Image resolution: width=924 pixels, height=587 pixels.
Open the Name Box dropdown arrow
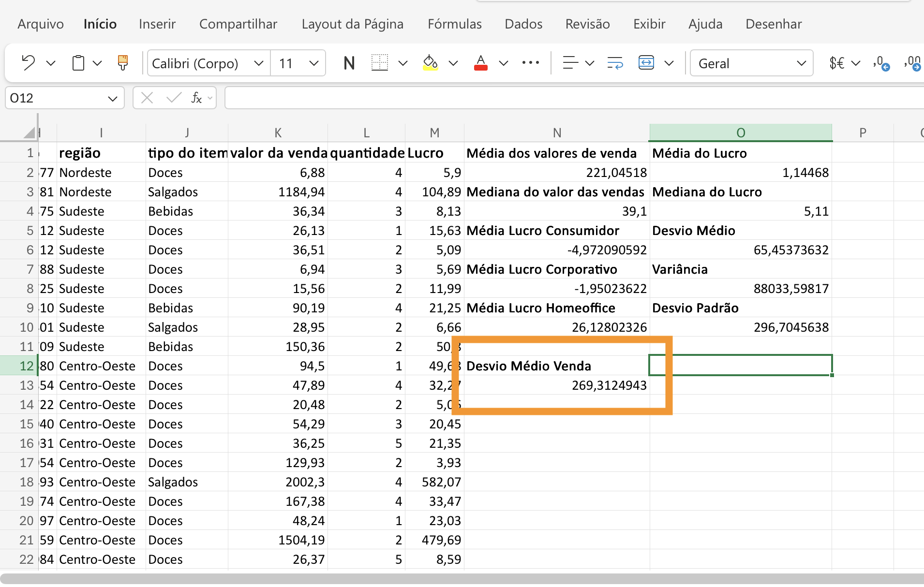point(113,99)
